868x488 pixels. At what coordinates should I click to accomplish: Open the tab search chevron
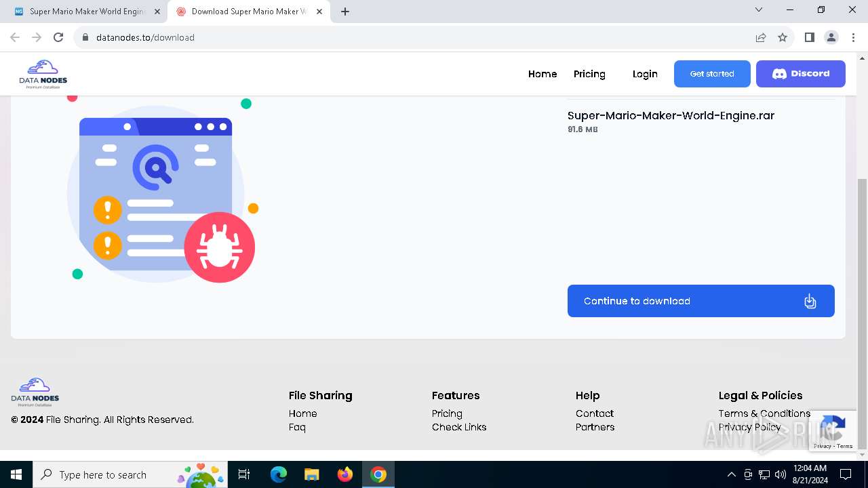click(x=759, y=10)
